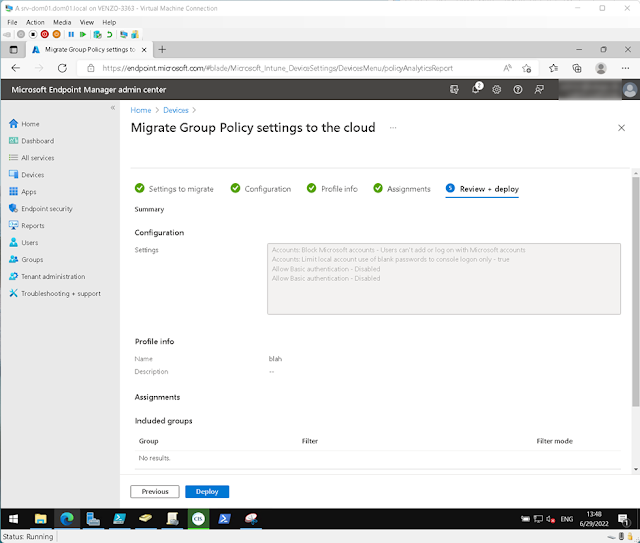Viewport: 640px width, 543px height.
Task: Open the Help menu
Action: [x=109, y=22]
